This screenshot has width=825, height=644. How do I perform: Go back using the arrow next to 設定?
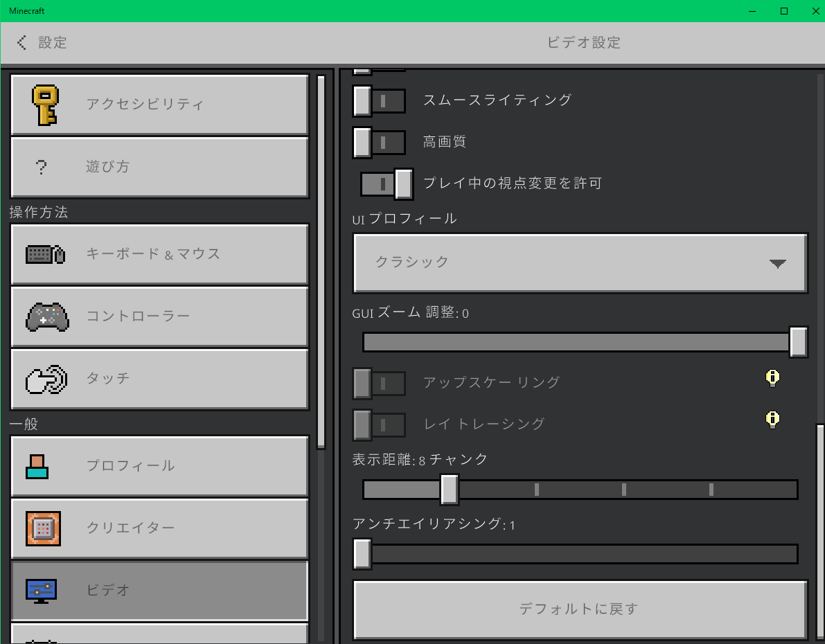21,43
